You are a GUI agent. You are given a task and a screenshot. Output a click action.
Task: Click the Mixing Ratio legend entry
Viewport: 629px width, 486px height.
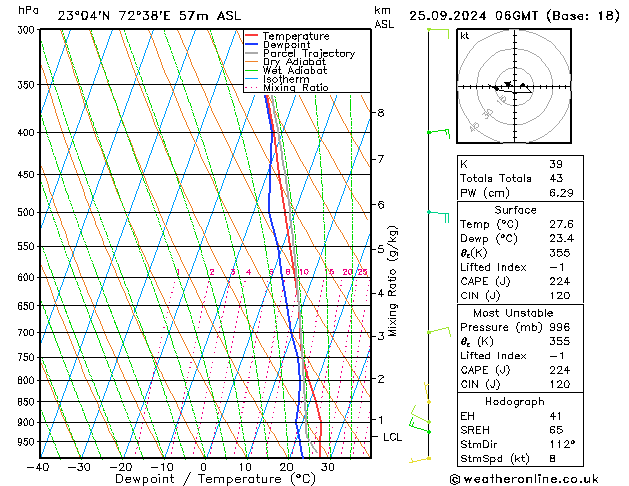click(287, 88)
